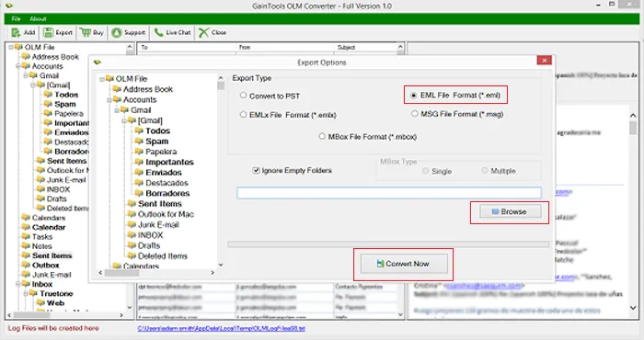Collapse Gmail node in main tree
Screen dimensions: 644x340
tap(26, 76)
